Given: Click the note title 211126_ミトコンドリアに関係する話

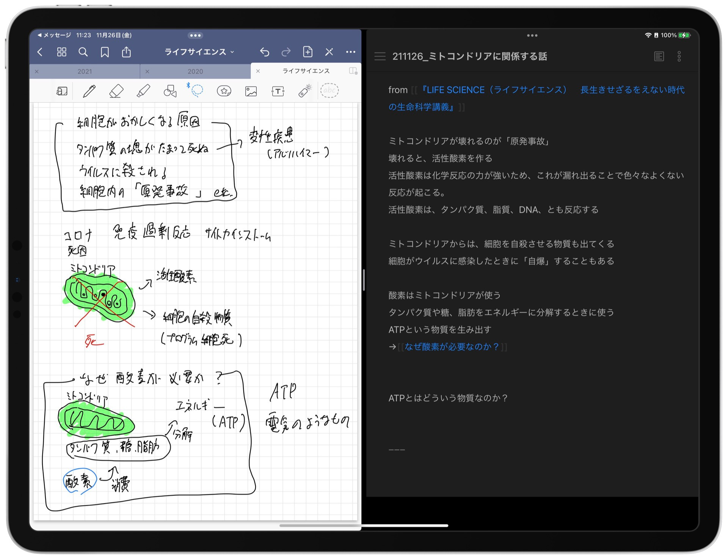Looking at the screenshot, I should [x=470, y=56].
